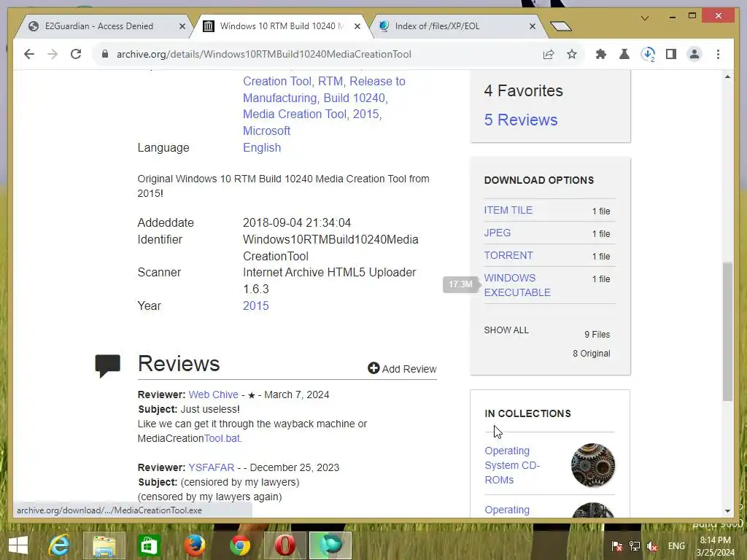Click the address bar URL field
Screen dimensions: 747x560
[x=264, y=54]
